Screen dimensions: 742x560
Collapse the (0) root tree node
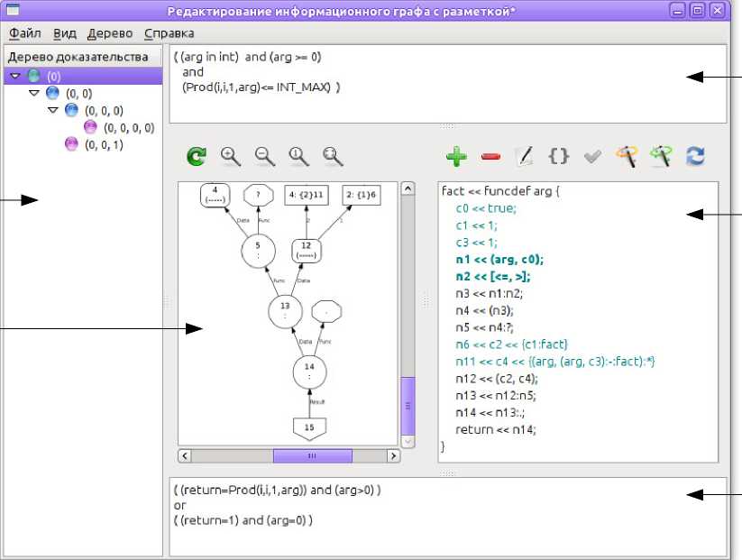14,77
